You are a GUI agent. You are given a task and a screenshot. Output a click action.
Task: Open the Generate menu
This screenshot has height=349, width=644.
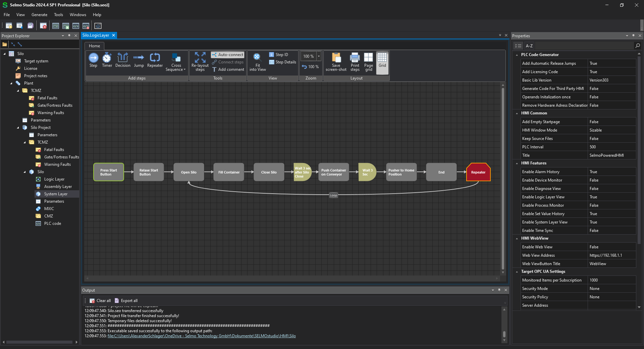(39, 15)
